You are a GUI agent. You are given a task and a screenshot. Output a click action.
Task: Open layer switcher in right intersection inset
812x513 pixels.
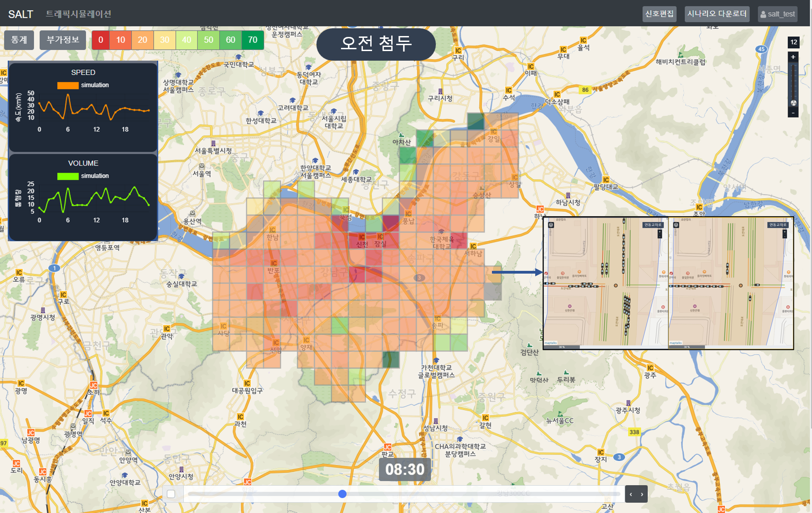[x=676, y=225]
